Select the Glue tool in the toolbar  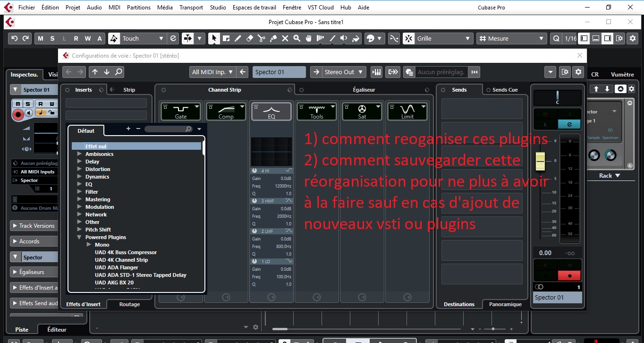tap(273, 38)
